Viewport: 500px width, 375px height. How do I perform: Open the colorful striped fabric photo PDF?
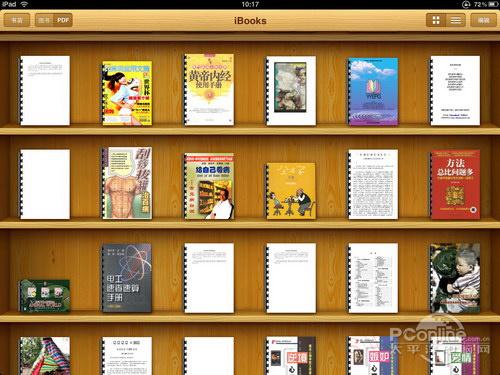(x=44, y=356)
